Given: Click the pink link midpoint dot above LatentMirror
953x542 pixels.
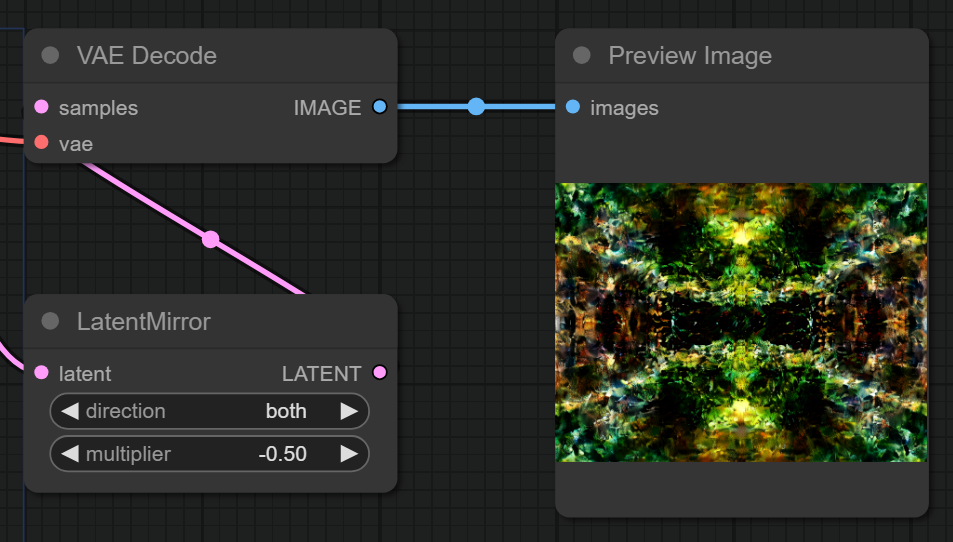Looking at the screenshot, I should tap(210, 239).
